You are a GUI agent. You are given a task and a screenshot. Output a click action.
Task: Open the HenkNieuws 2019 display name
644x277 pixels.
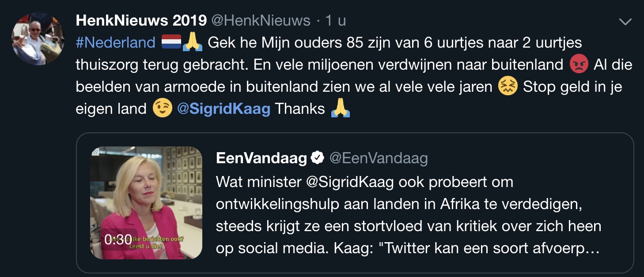(141, 20)
